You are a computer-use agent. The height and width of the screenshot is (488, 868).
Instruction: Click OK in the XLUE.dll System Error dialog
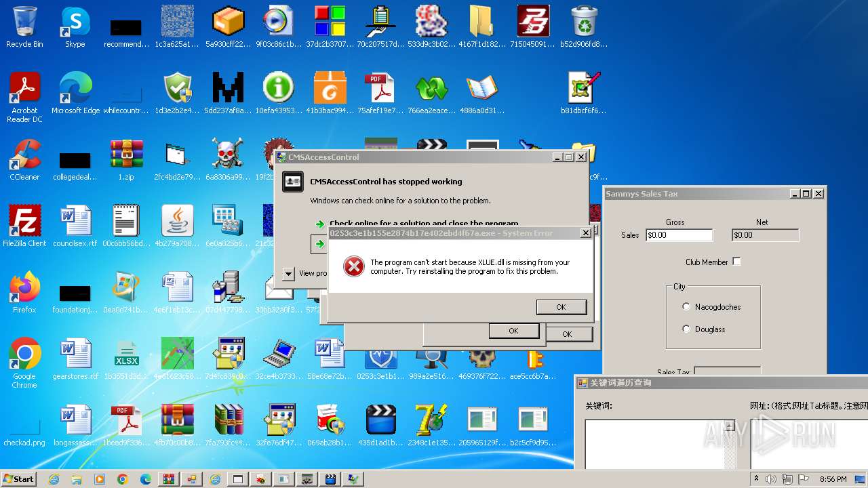[x=561, y=307]
